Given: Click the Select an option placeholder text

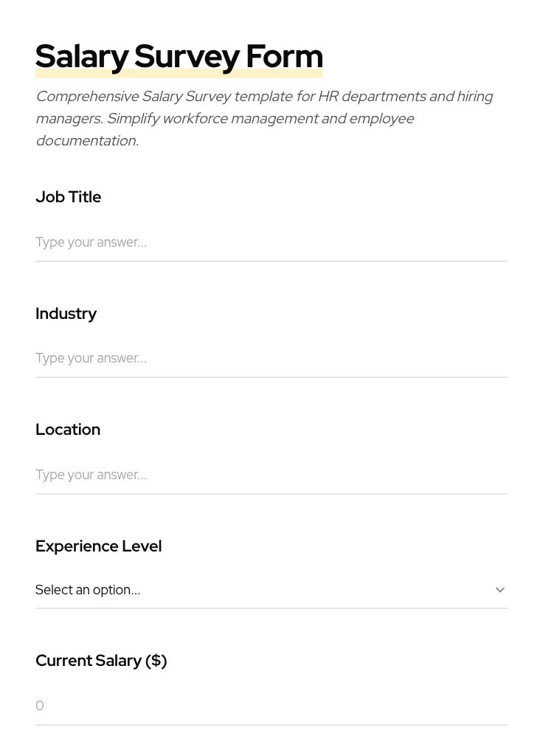Looking at the screenshot, I should (x=88, y=590).
